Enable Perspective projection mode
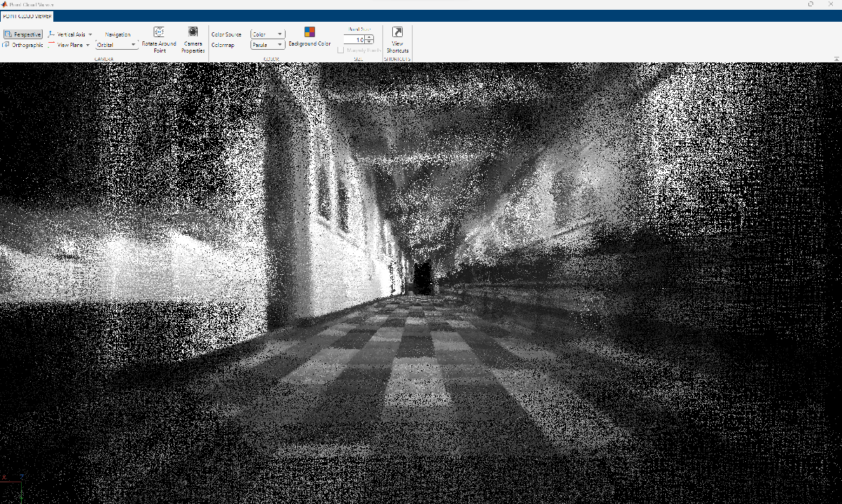 (x=22, y=33)
